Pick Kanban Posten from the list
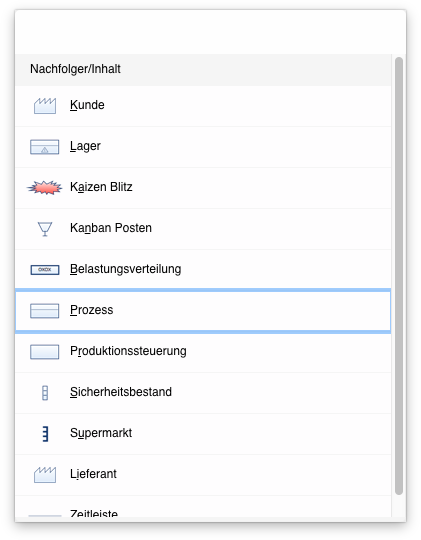This screenshot has height=540, width=421. (203, 229)
